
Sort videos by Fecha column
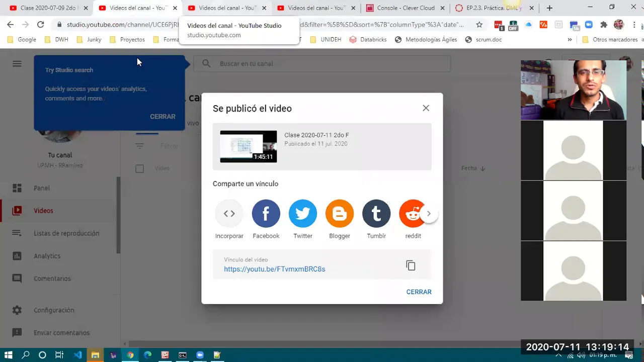pos(473,168)
